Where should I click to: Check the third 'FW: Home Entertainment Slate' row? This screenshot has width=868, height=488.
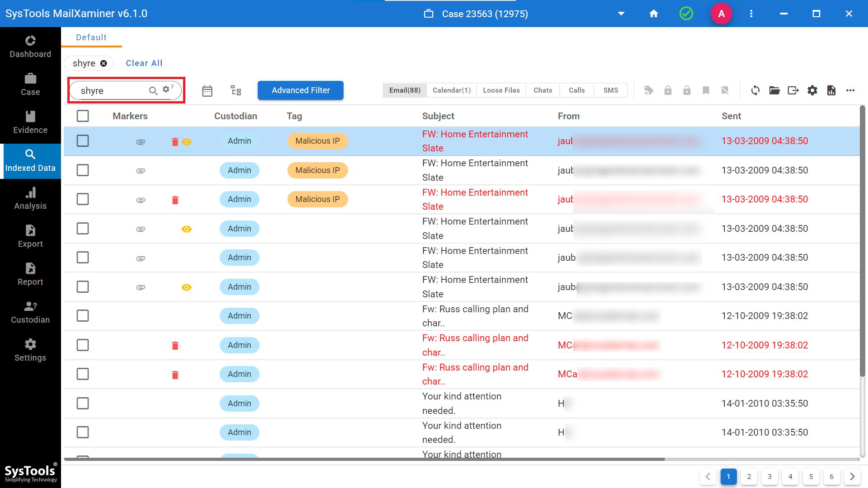83,199
